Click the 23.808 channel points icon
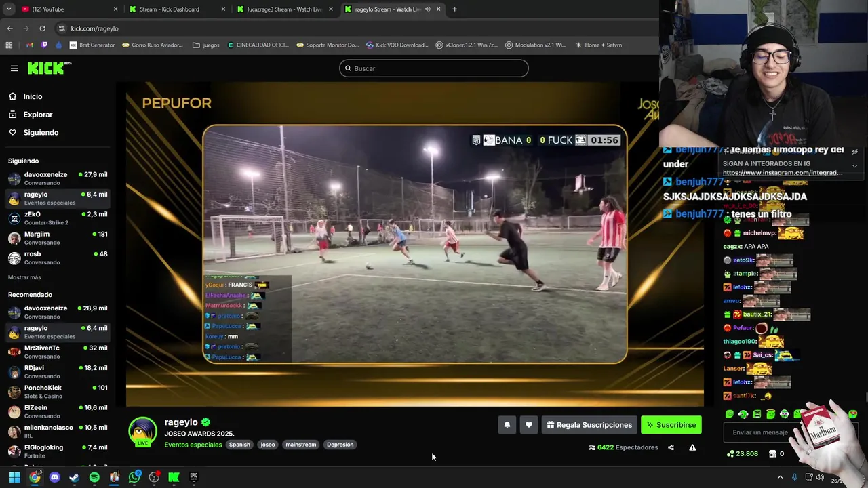Image resolution: width=868 pixels, height=488 pixels. [x=730, y=453]
